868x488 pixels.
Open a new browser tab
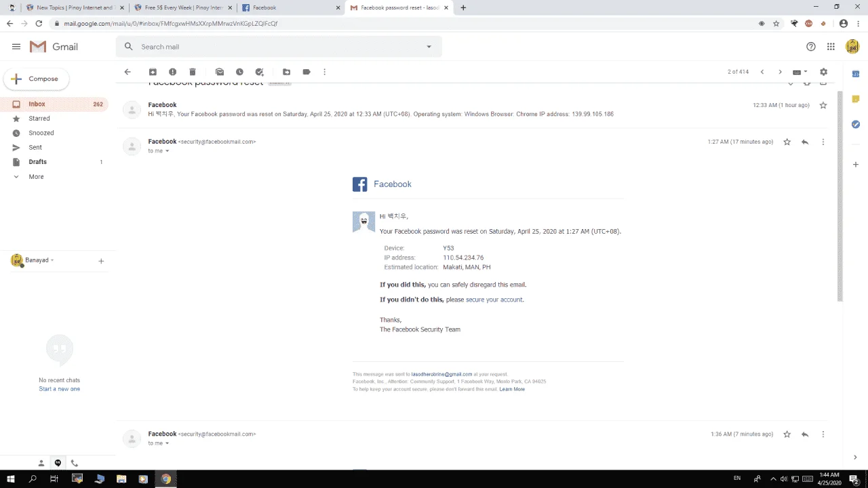[x=463, y=7]
